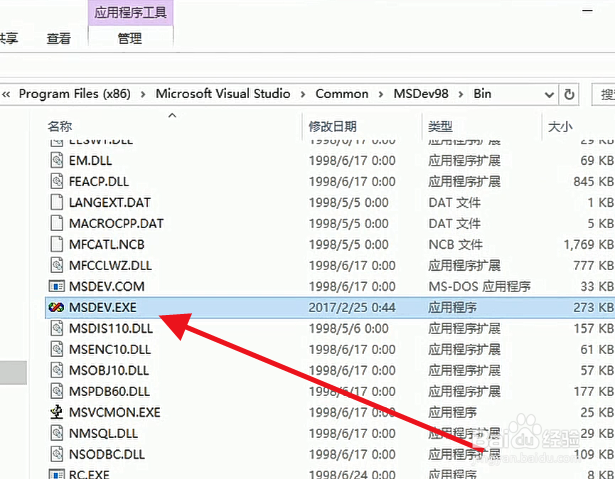Click the MFCCLWZ.DLL file icon

click(x=56, y=265)
